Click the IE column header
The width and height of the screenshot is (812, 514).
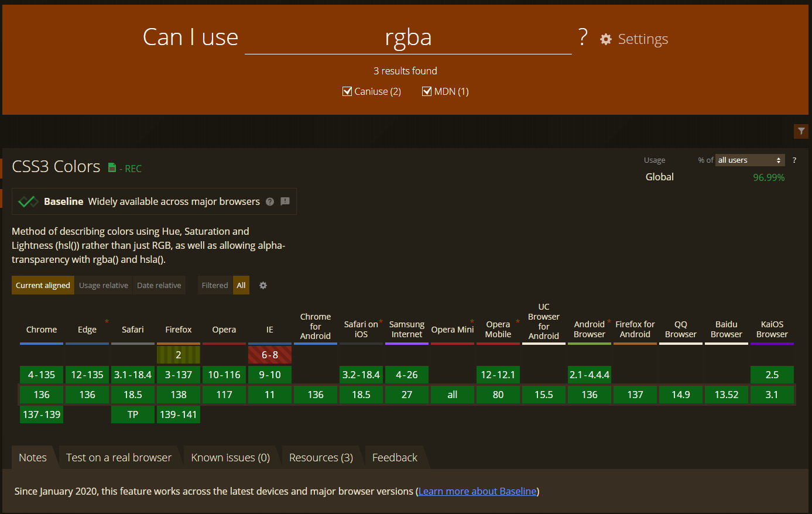pyautogui.click(x=270, y=330)
